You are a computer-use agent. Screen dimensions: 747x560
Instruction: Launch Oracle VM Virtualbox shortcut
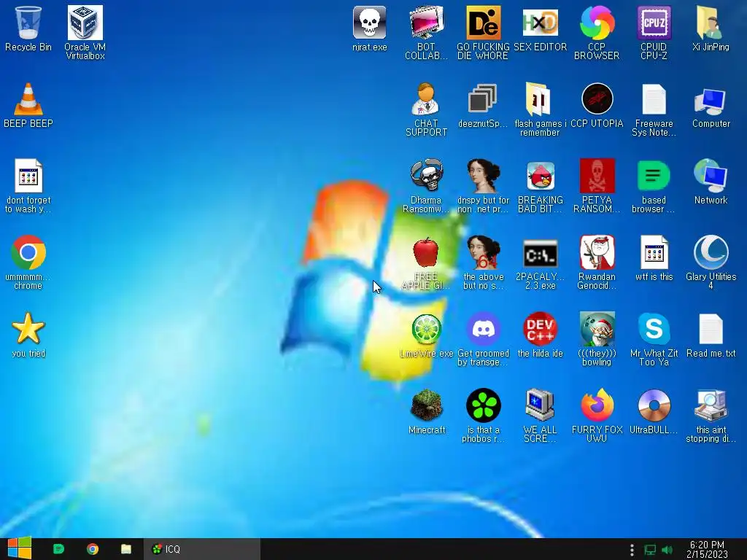tap(85, 23)
